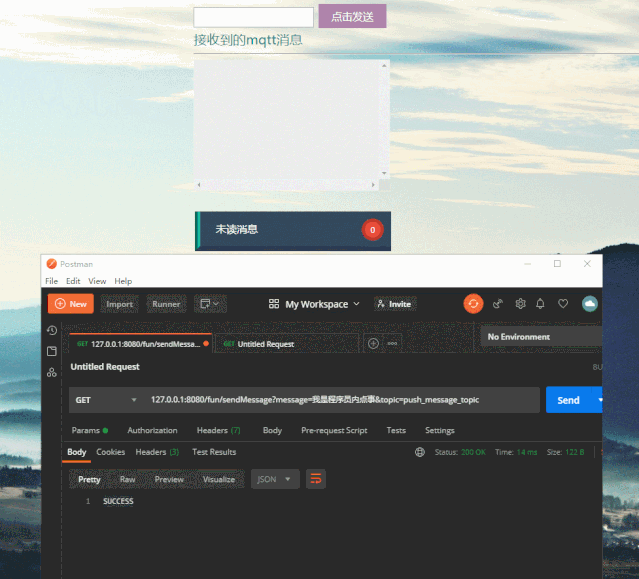Screen dimensions: 639x579
Task: Click the Time 14 ms text
Action: pos(516,452)
